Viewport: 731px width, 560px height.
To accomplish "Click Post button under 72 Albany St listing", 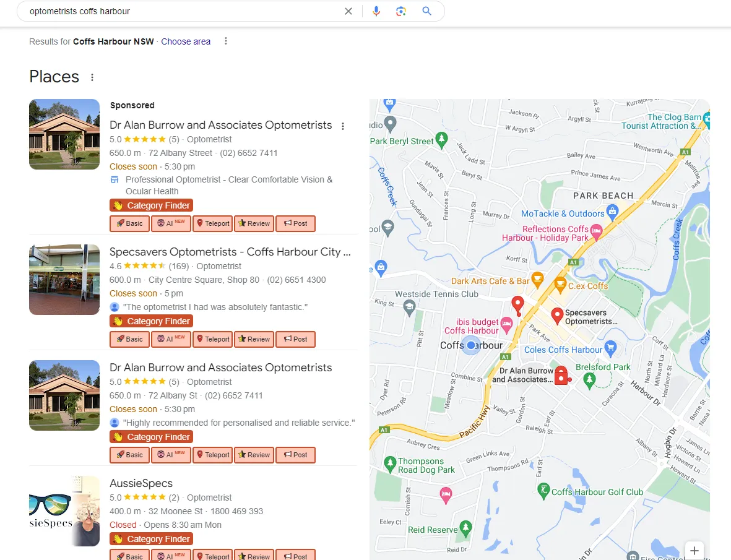I will (x=296, y=455).
